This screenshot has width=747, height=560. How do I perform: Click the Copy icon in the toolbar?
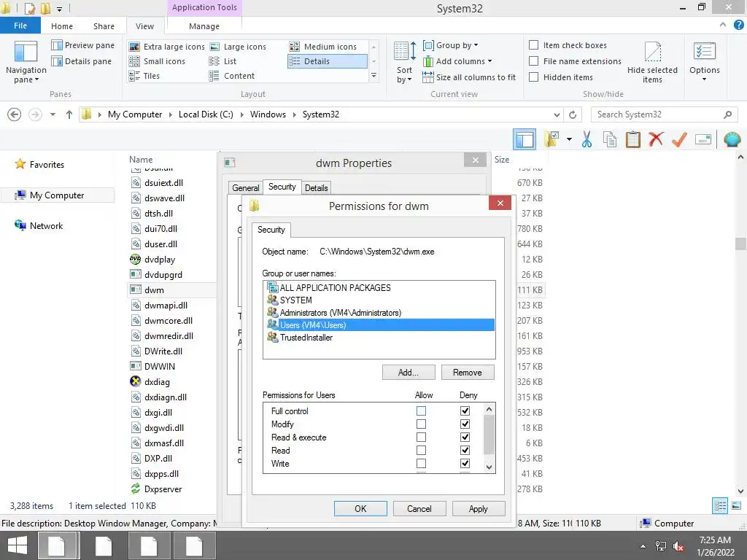tap(610, 139)
